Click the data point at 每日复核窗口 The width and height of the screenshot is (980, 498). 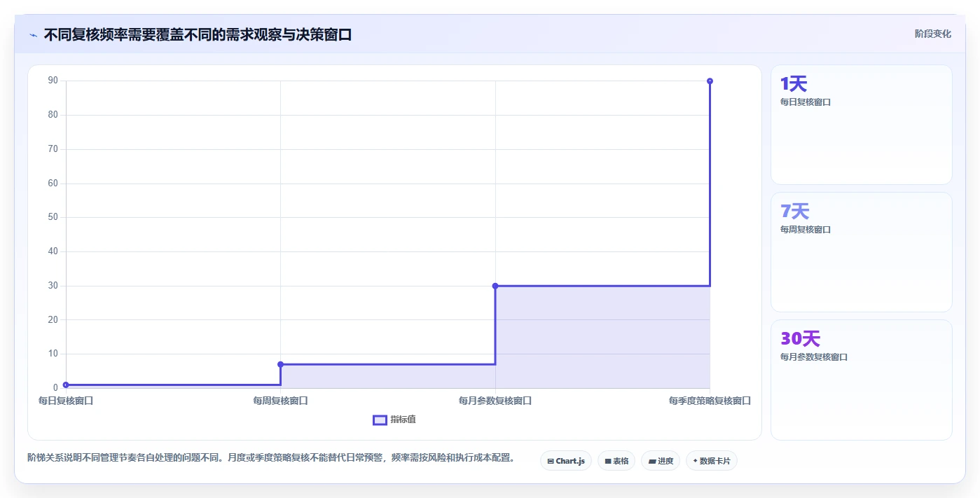pos(66,385)
